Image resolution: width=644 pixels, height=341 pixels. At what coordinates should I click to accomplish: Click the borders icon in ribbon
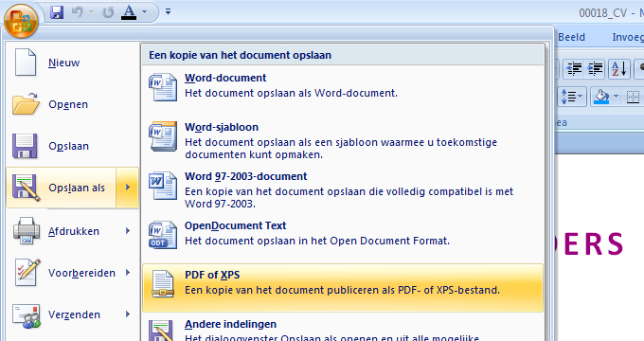(633, 97)
